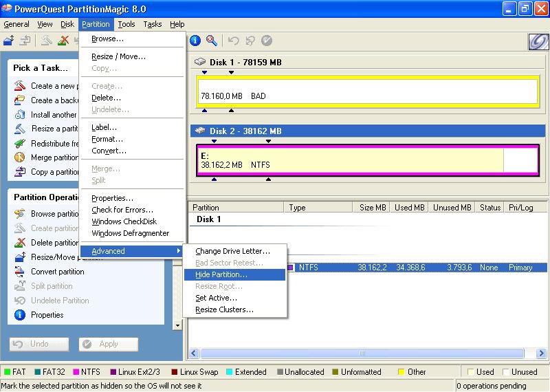The height and width of the screenshot is (392, 550).
Task: Click the Create a new partition task icon
Action: pos(20,86)
